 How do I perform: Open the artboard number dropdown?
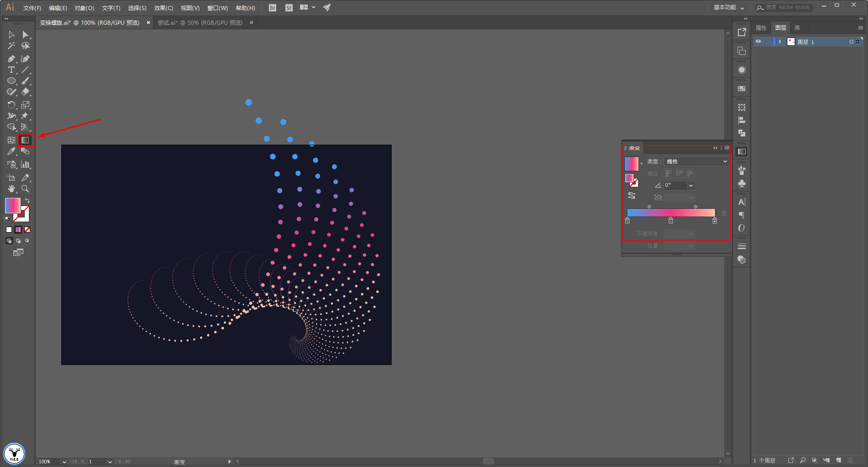coord(110,462)
